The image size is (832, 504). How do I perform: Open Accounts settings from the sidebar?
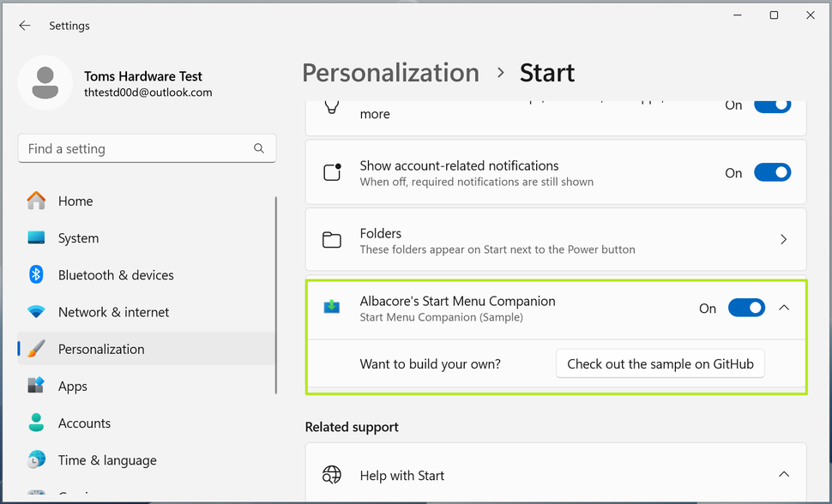pyautogui.click(x=84, y=423)
